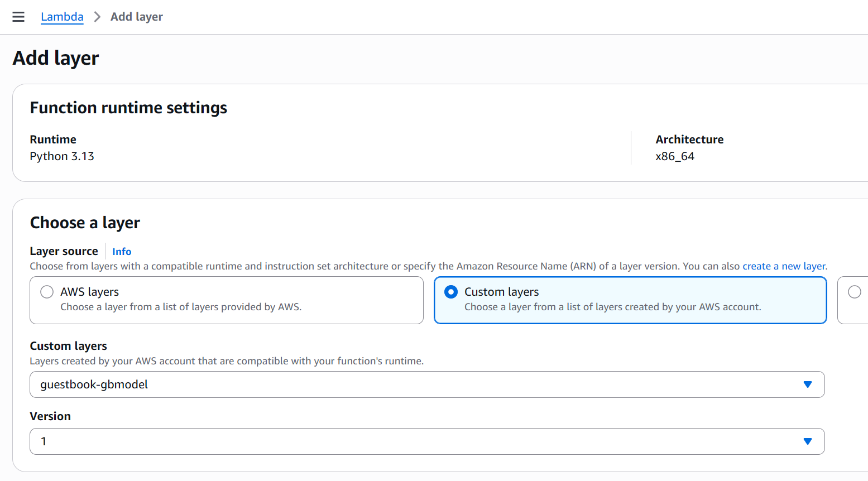Go to Lambda via the breadcrumb link
This screenshot has height=481, width=868.
(62, 17)
